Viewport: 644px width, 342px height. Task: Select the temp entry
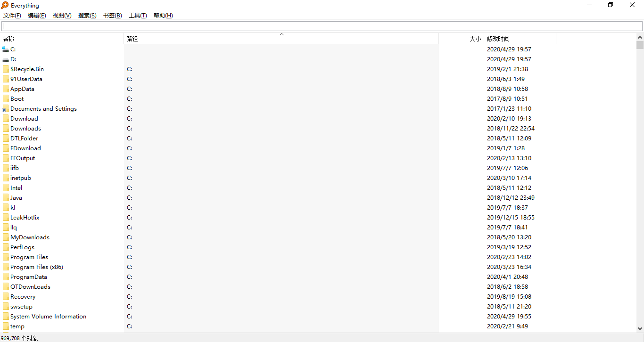[17, 326]
